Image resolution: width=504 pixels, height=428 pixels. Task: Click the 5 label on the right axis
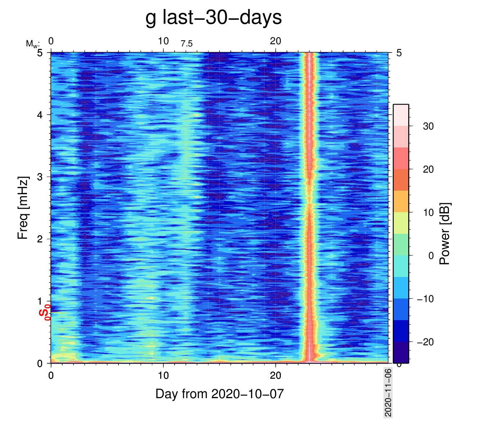(399, 53)
